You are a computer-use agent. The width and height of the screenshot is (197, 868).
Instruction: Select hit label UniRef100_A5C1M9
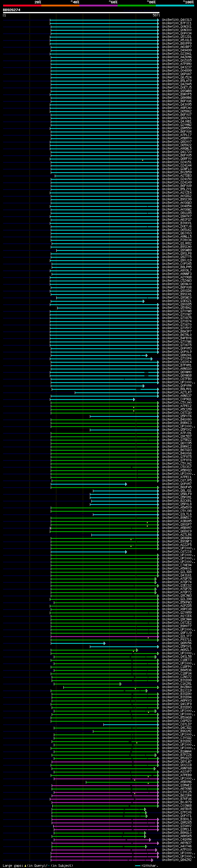[x=177, y=410]
